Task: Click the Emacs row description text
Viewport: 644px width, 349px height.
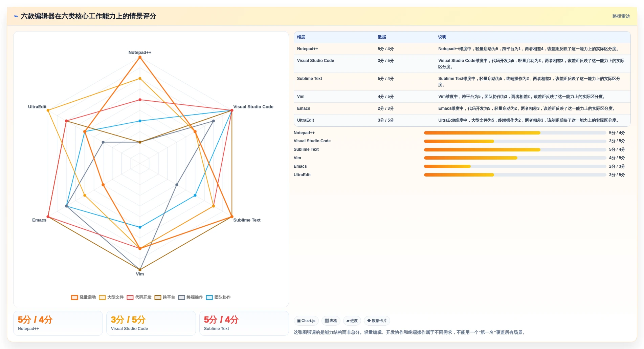Action: click(x=527, y=108)
